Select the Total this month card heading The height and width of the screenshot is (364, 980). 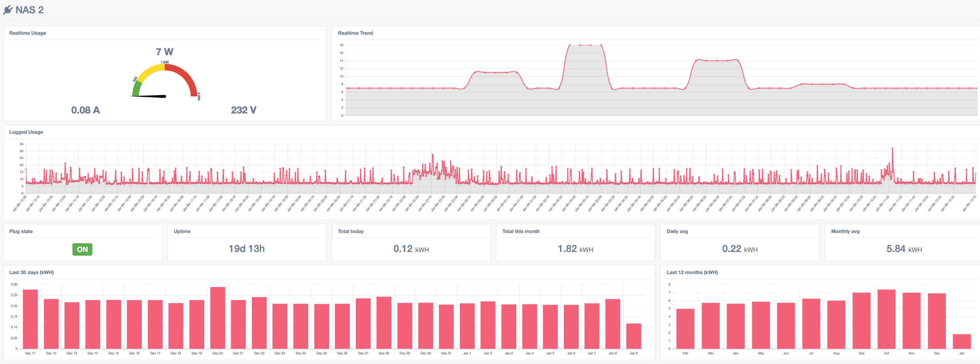521,231
